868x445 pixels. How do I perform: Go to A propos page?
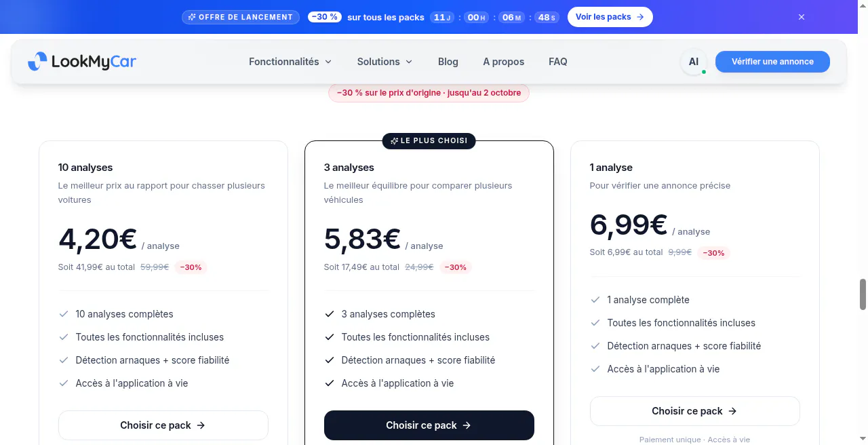(504, 62)
